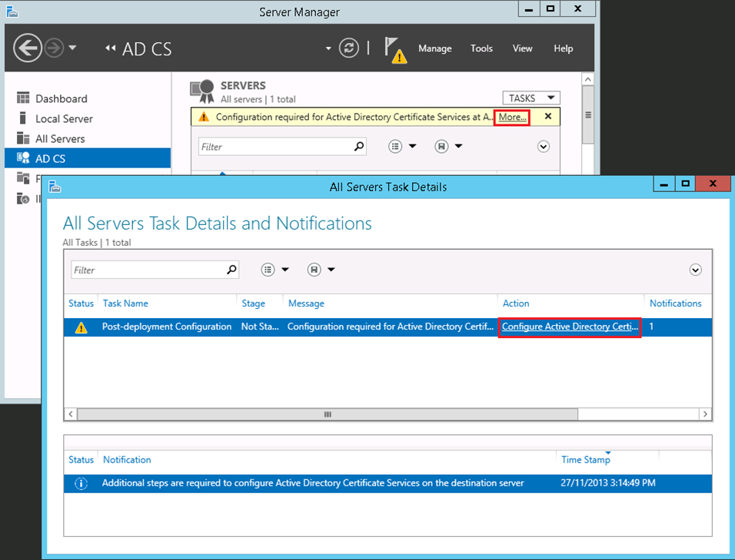Click the task list scroll right arrow

tap(705, 414)
